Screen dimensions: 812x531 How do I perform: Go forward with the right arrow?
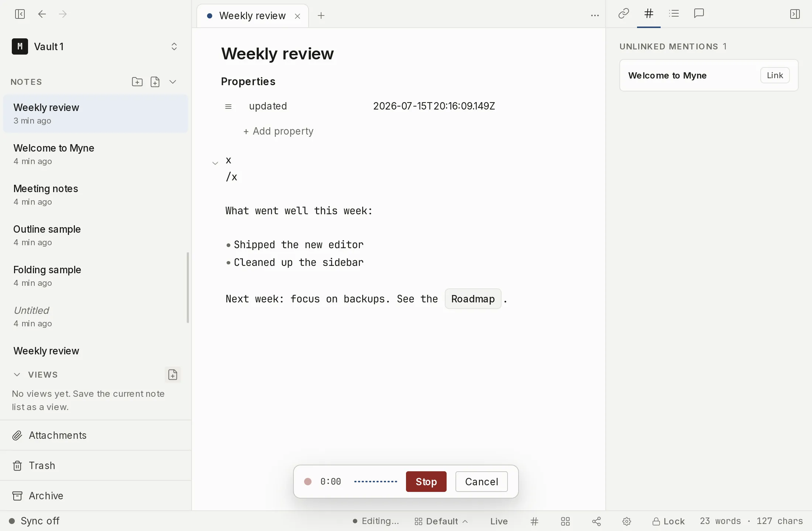(63, 14)
